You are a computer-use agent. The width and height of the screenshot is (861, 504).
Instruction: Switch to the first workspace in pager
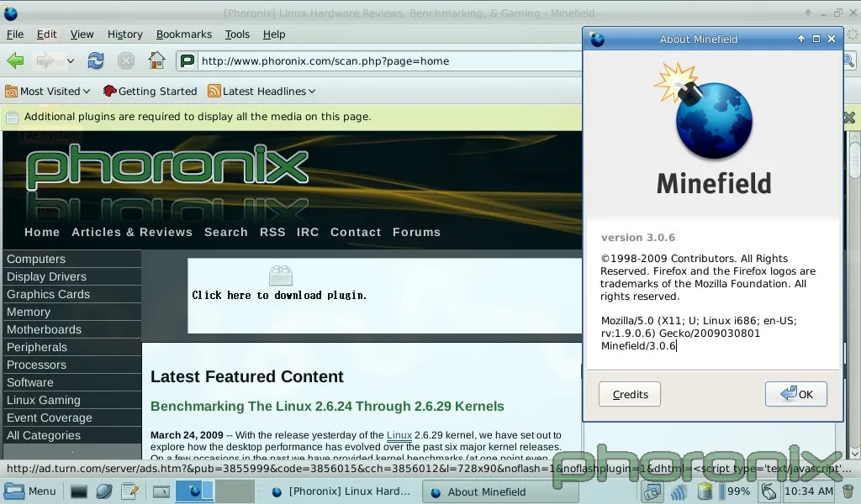(195, 491)
